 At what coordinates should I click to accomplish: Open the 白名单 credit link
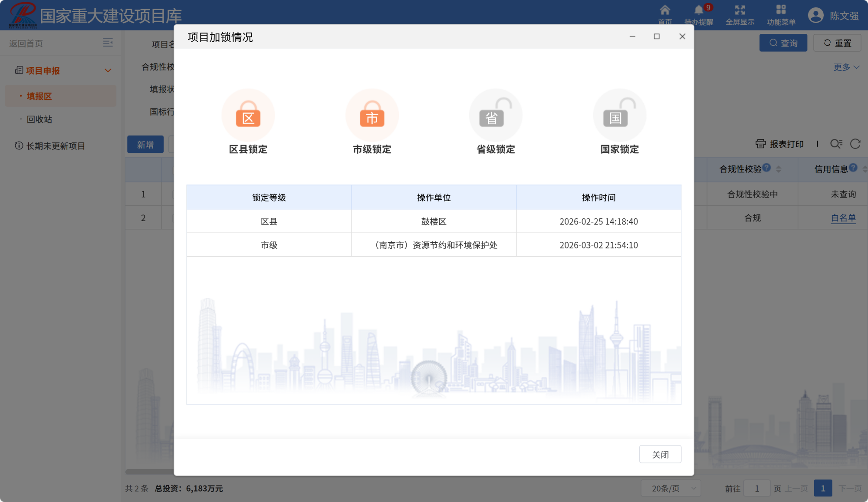[843, 218]
